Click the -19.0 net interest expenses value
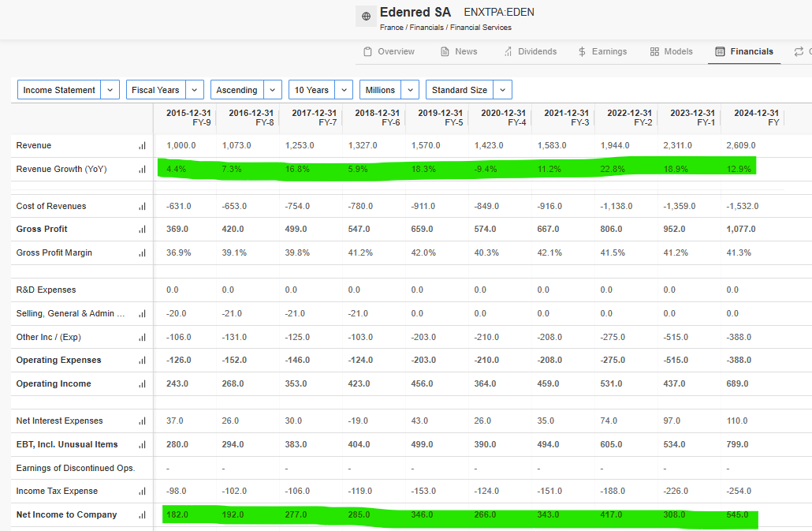The image size is (812, 531). (358, 421)
